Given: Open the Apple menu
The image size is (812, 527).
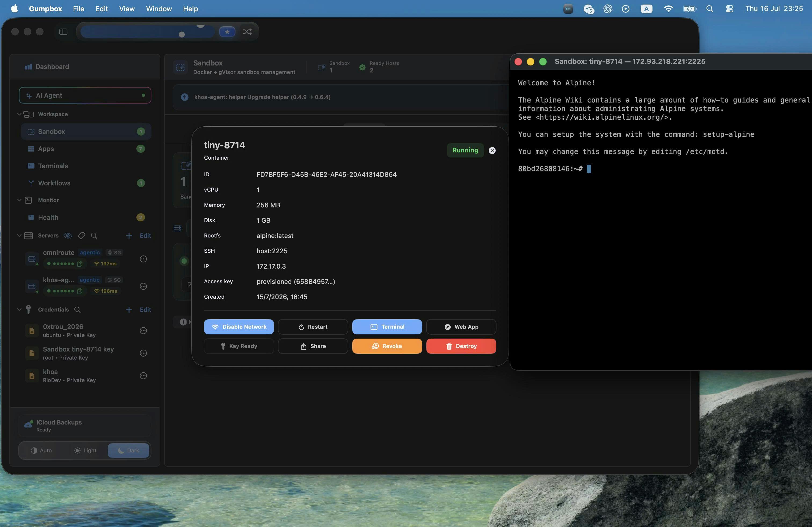Looking at the screenshot, I should pyautogui.click(x=14, y=9).
